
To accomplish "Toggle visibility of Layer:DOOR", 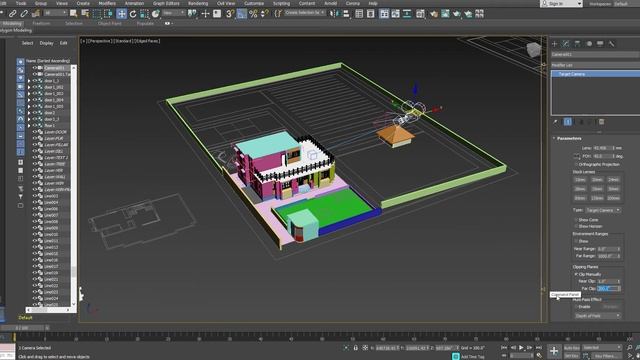I will coord(35,132).
